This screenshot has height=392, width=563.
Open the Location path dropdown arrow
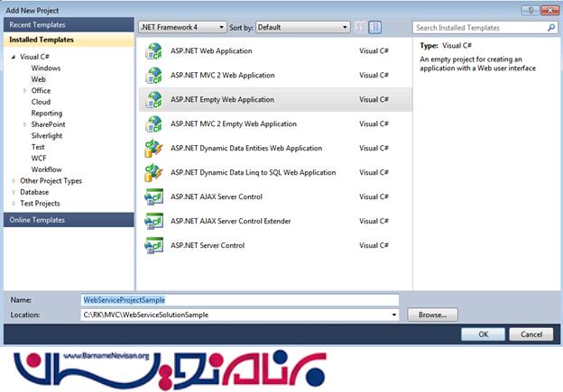(394, 315)
